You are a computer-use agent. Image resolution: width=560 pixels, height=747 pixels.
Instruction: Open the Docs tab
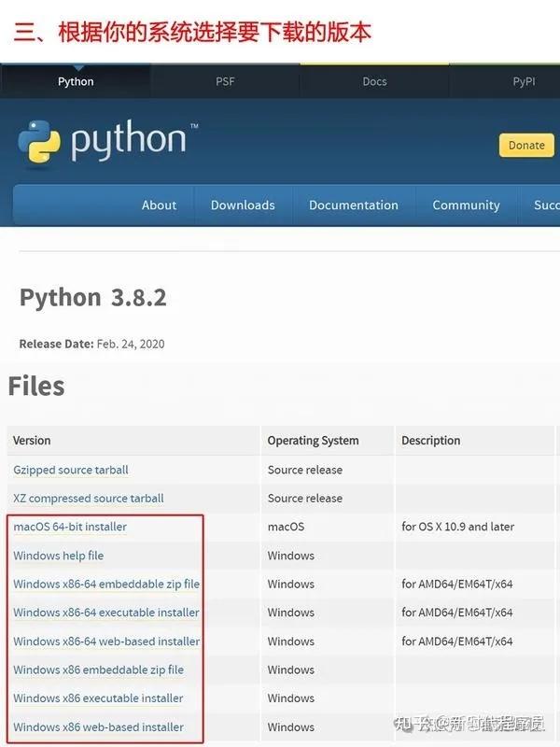(x=374, y=81)
